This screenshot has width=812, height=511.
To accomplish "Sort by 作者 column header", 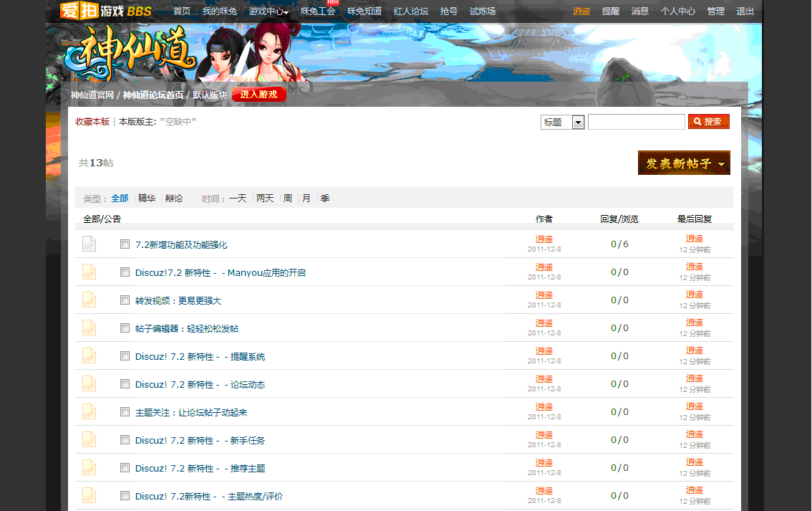I will coord(543,219).
